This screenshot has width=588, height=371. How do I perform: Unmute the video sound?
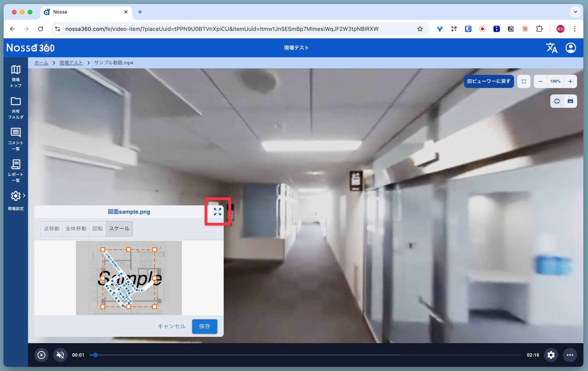60,355
